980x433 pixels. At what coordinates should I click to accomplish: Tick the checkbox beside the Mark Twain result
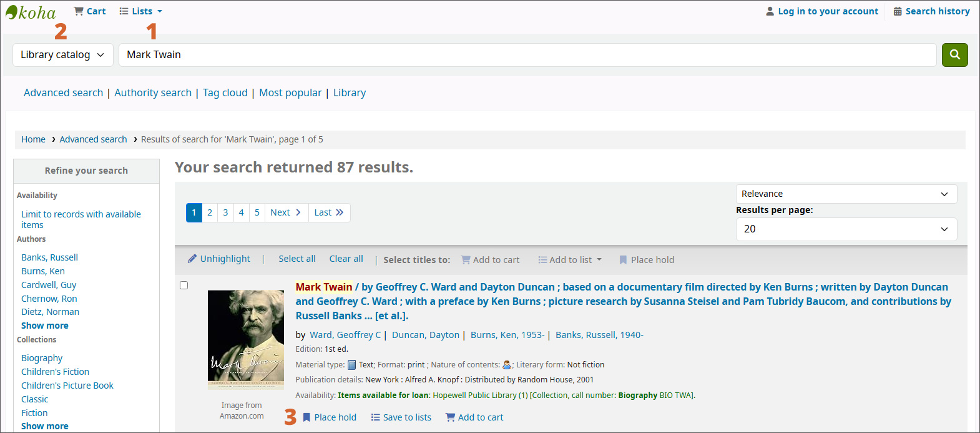tap(184, 286)
